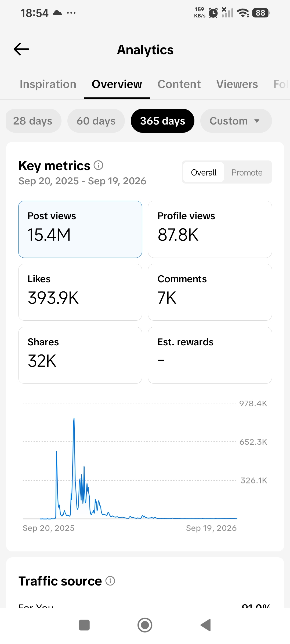Screen dimensions: 290x644
Task: Tap the Wi-Fi status bar icon
Action: [243, 13]
